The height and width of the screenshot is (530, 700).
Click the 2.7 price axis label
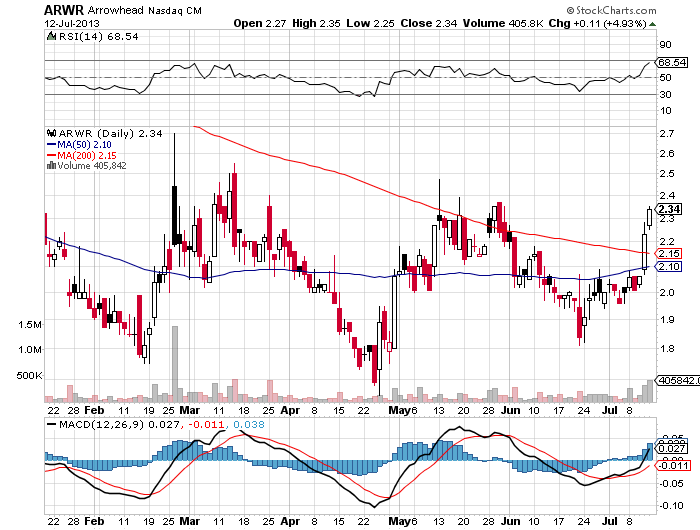pyautogui.click(x=667, y=134)
